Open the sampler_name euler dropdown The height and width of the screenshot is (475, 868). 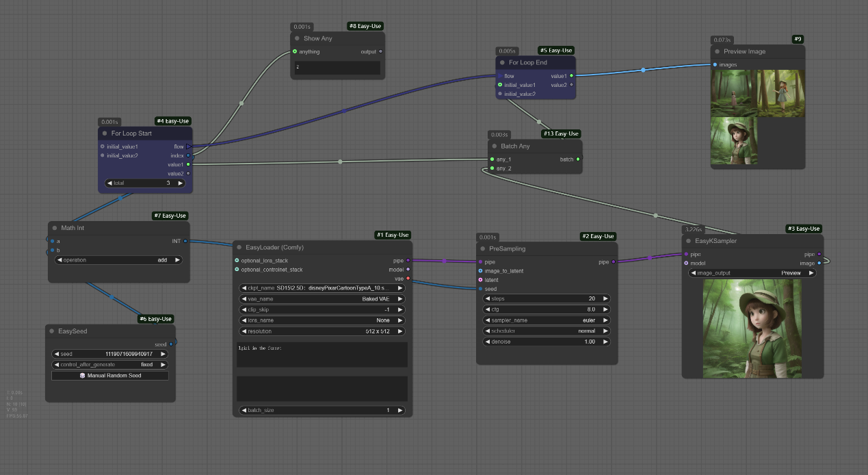(547, 320)
